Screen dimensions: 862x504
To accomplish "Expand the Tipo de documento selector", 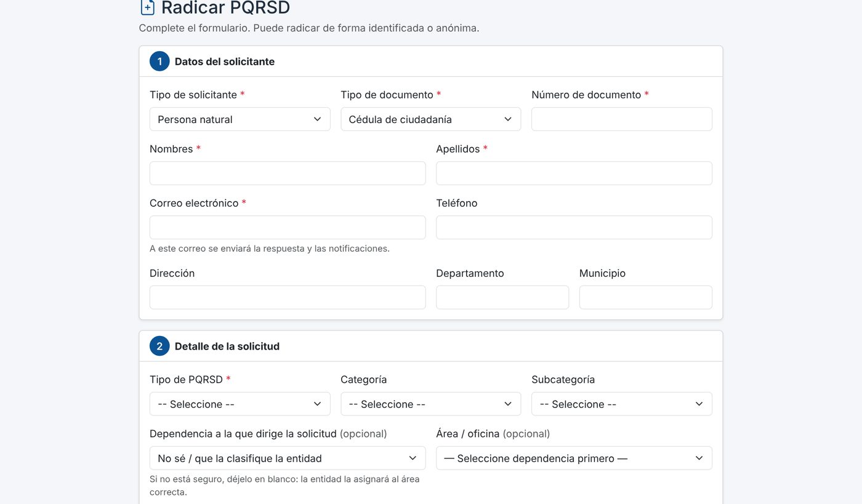I will tap(431, 119).
